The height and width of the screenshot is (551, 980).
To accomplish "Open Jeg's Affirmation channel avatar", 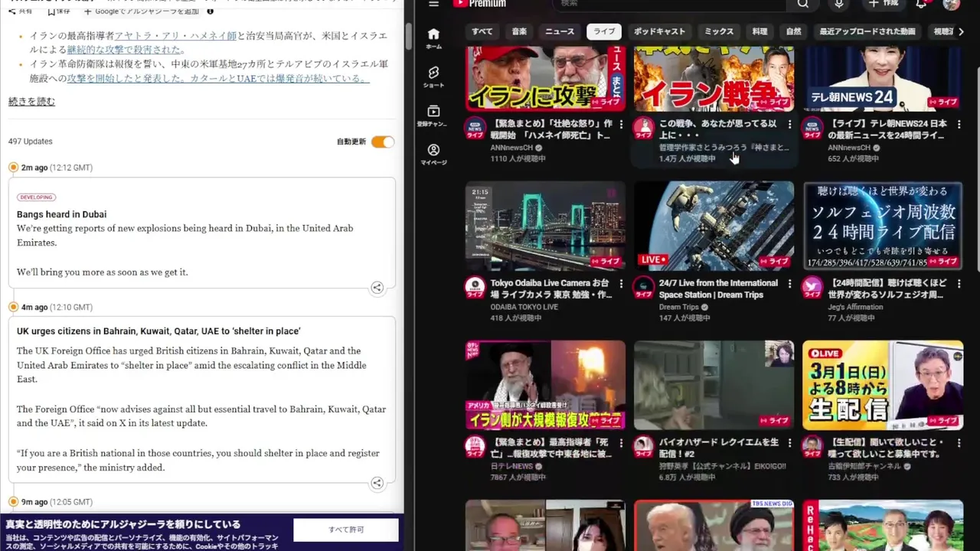I will tap(812, 288).
